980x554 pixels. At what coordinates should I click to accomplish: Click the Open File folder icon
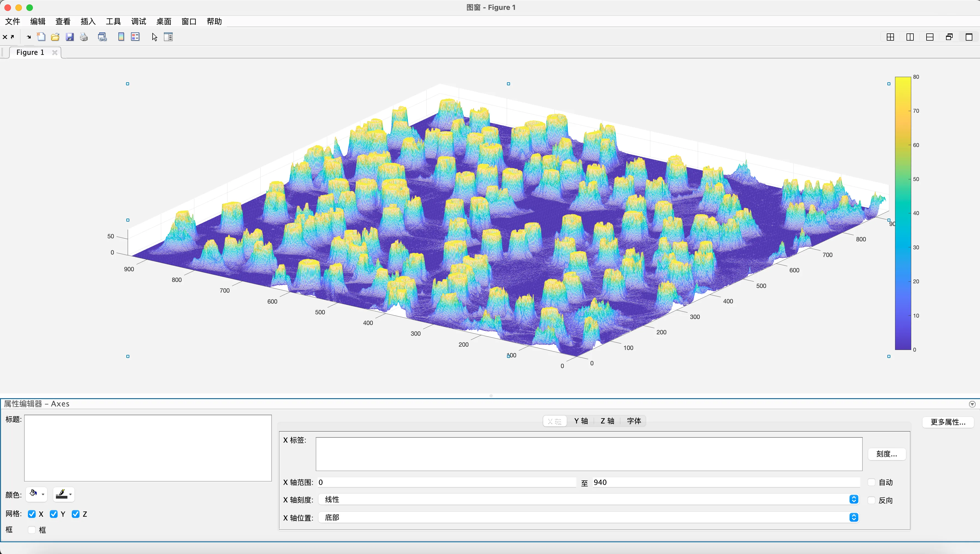pyautogui.click(x=55, y=37)
